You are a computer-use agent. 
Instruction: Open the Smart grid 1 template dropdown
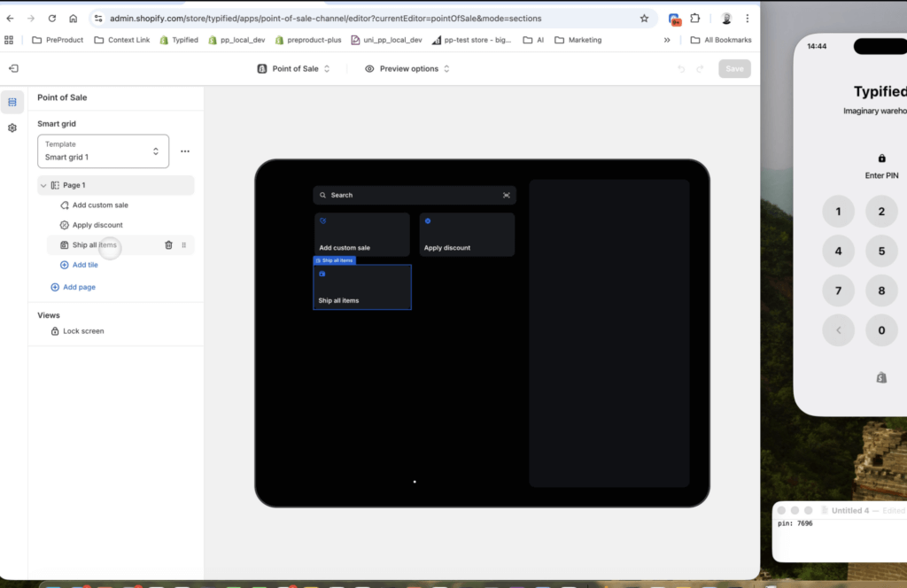(x=103, y=151)
